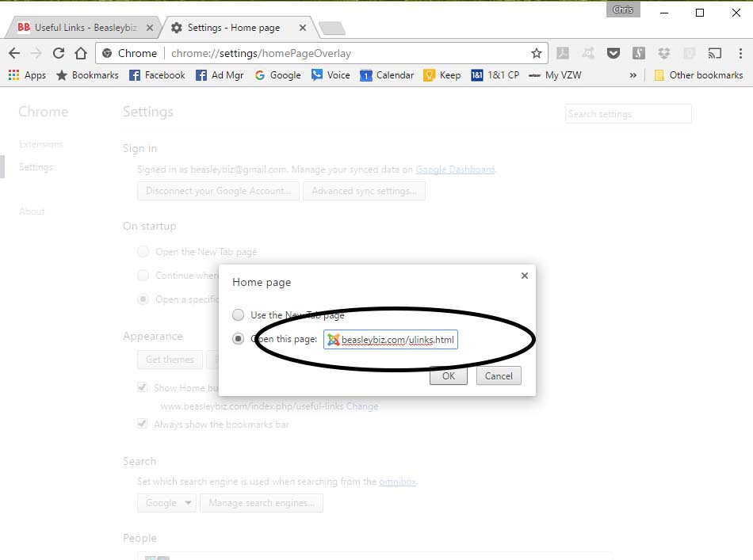The image size is (753, 560).
Task: Bookmark this page using the star icon
Action: [x=537, y=53]
